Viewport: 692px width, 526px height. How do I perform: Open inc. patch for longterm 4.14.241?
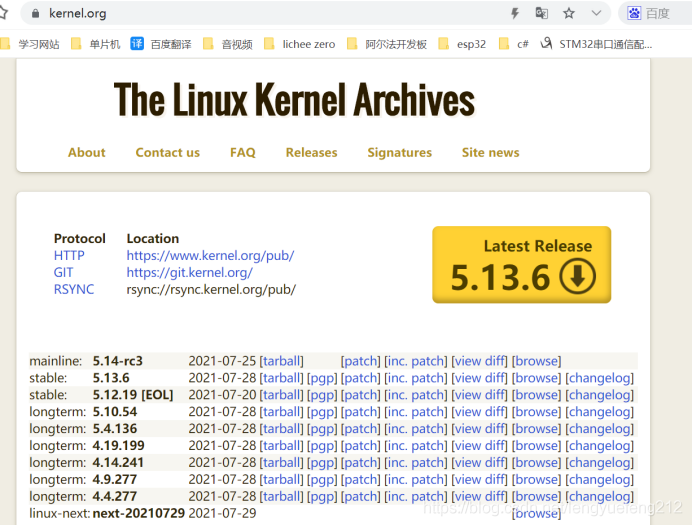coord(416,463)
